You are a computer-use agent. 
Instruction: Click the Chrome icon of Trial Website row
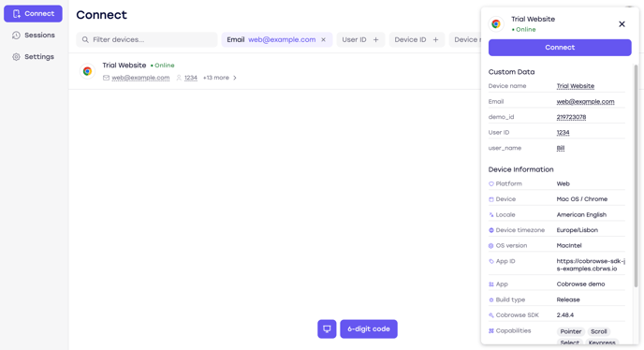click(x=87, y=71)
